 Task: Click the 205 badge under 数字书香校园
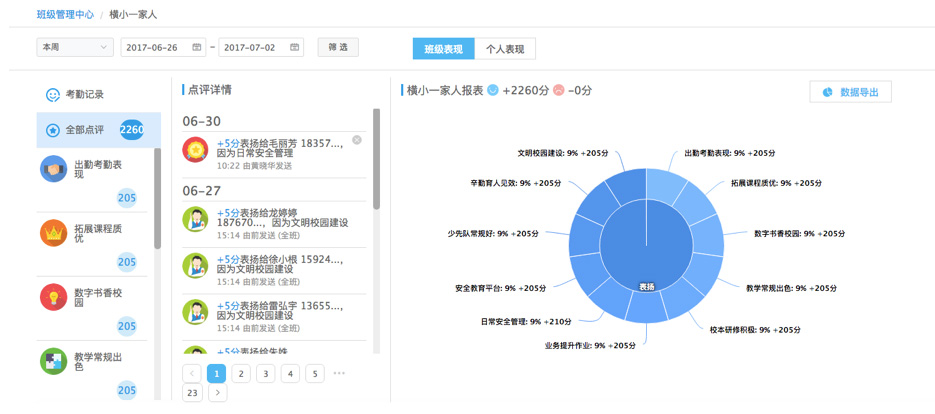pyautogui.click(x=127, y=326)
